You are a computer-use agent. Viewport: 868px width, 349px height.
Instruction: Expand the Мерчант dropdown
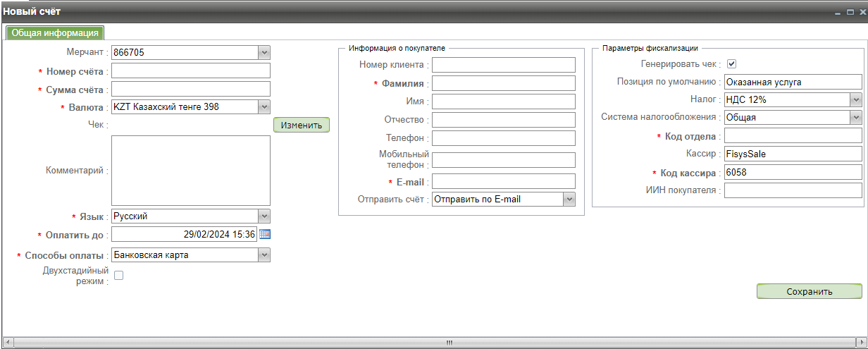(264, 52)
